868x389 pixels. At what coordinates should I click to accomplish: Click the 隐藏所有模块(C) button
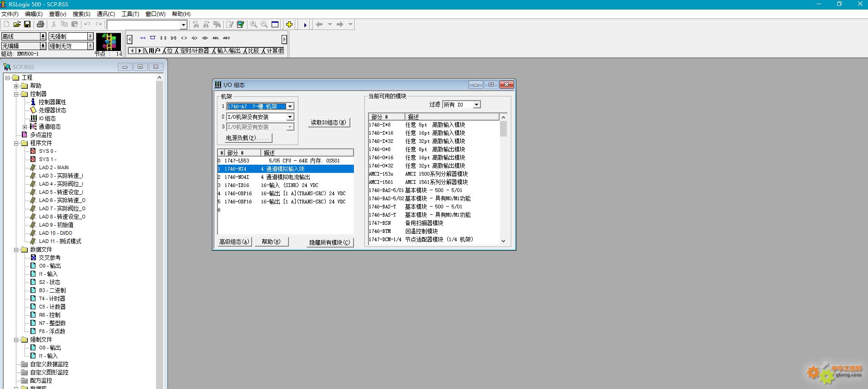click(330, 242)
